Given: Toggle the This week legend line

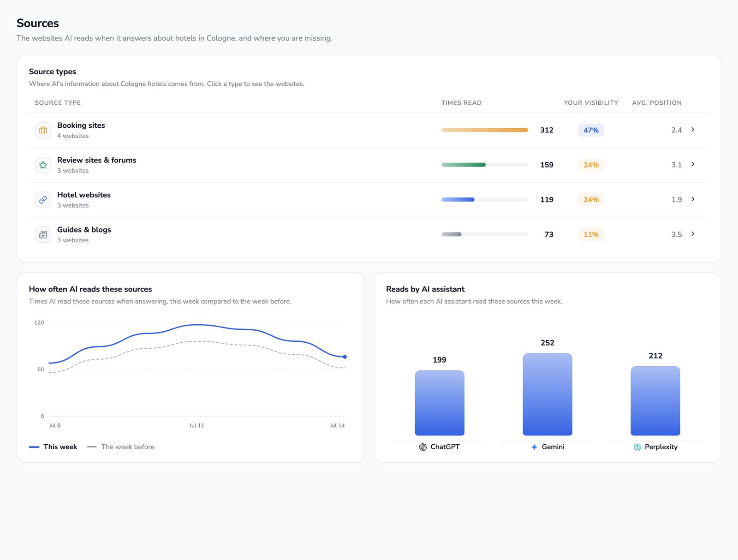Looking at the screenshot, I should tap(53, 447).
